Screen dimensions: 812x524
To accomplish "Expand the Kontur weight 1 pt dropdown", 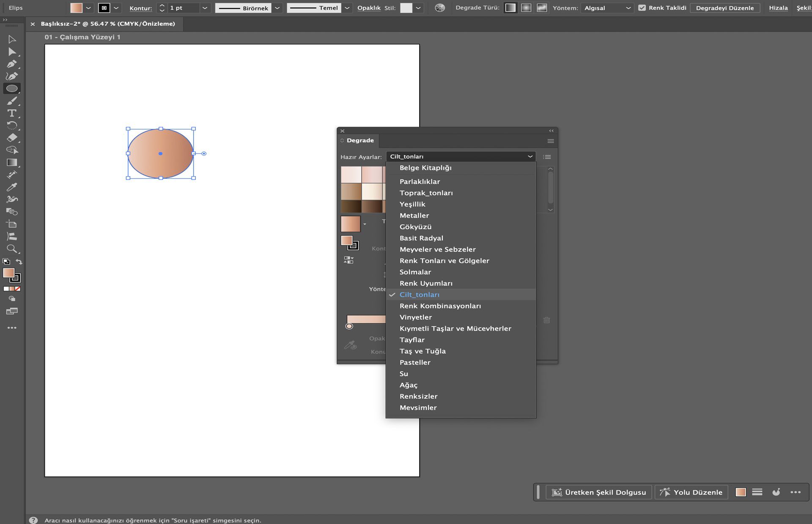I will pyautogui.click(x=205, y=8).
